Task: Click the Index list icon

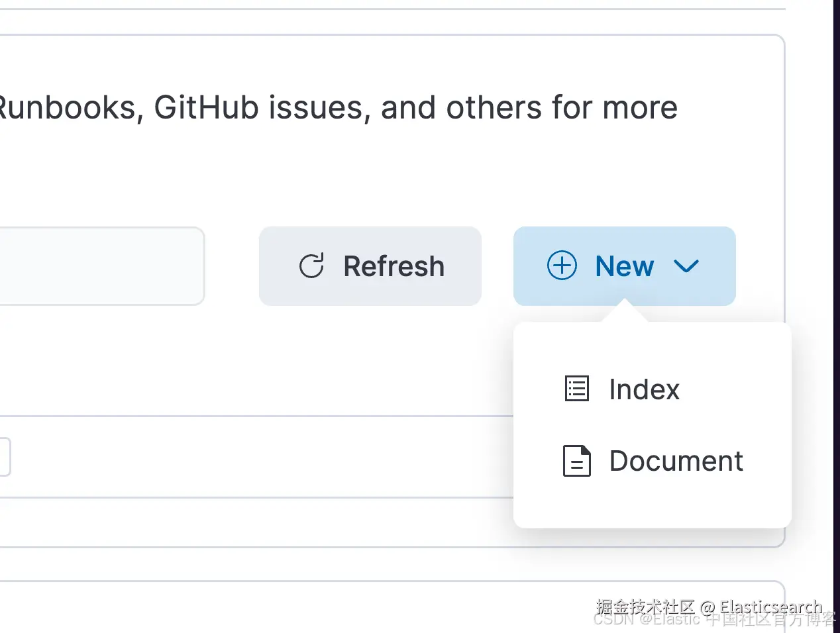Action: pos(576,389)
